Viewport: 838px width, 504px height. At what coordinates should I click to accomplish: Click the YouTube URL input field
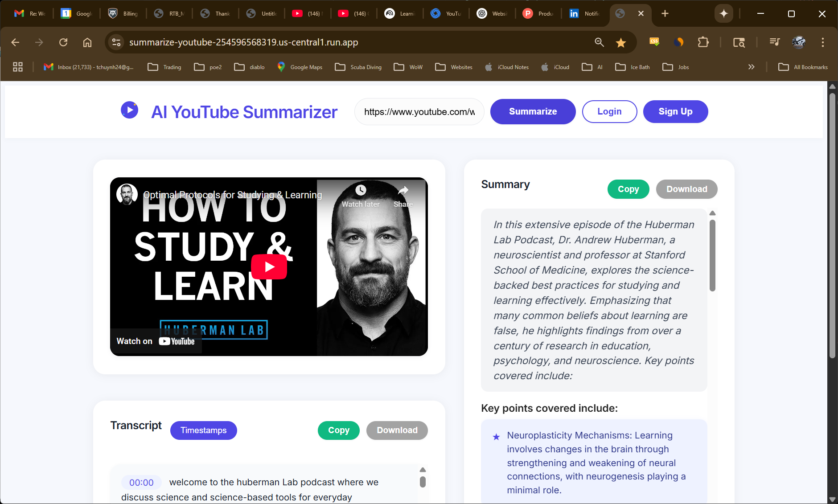coord(419,112)
